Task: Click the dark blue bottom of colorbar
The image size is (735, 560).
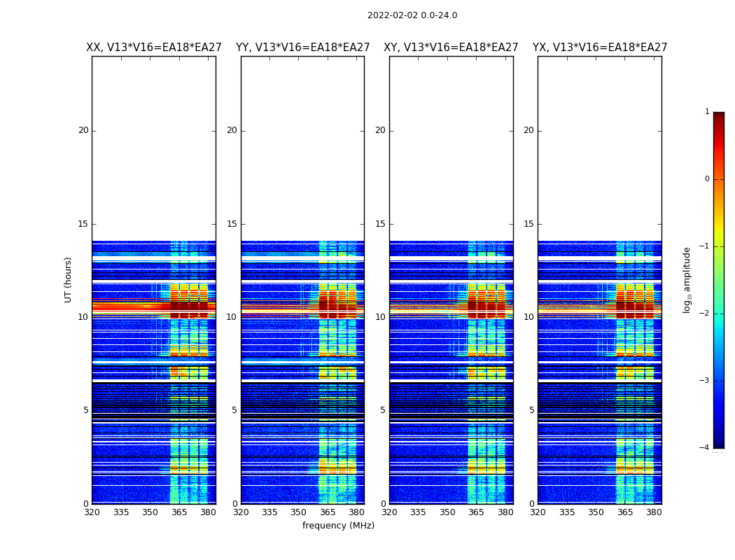Action: click(719, 443)
